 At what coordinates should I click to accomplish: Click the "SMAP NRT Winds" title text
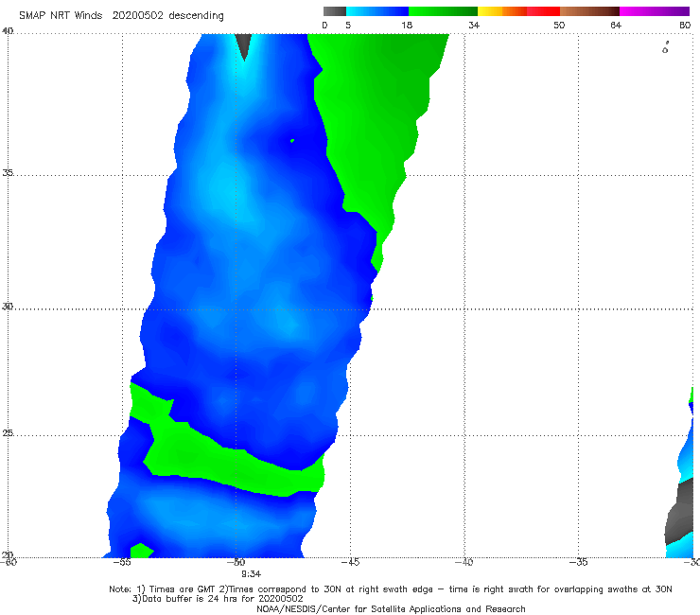click(x=61, y=15)
